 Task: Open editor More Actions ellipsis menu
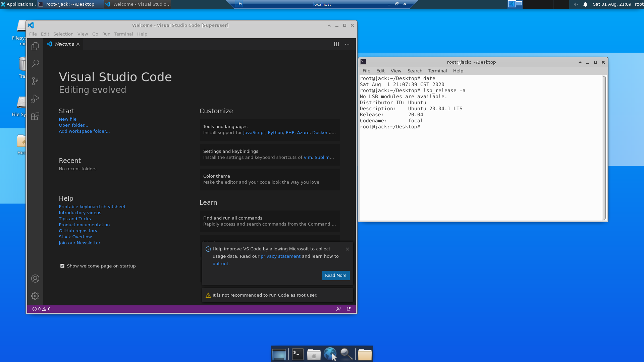point(347,44)
